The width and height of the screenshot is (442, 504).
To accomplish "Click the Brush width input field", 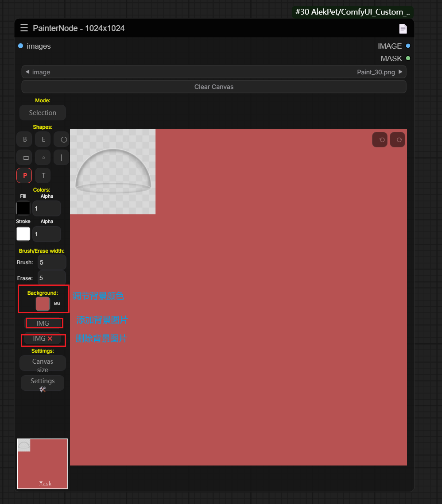I will coord(52,262).
